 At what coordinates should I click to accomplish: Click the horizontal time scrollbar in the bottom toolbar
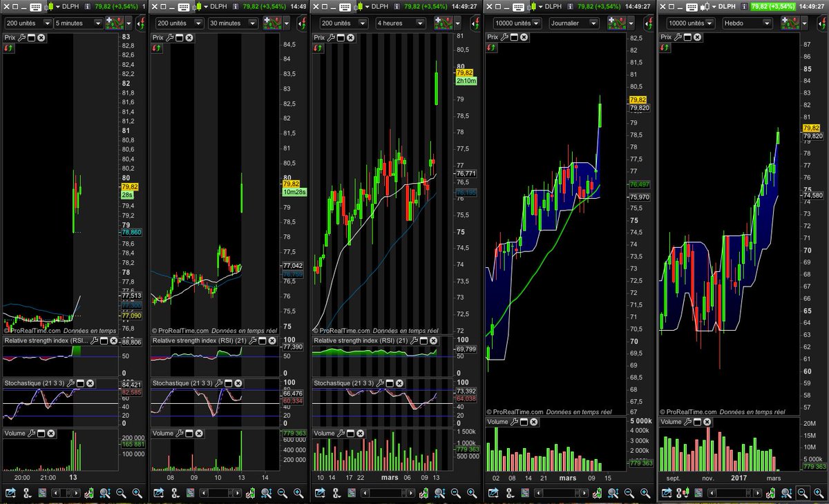pos(66,493)
